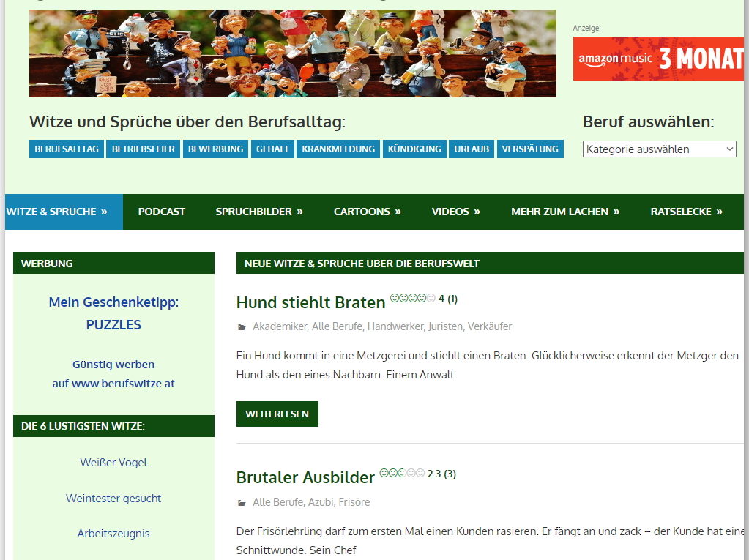
Task: Expand the Videos menu
Action: click(455, 212)
